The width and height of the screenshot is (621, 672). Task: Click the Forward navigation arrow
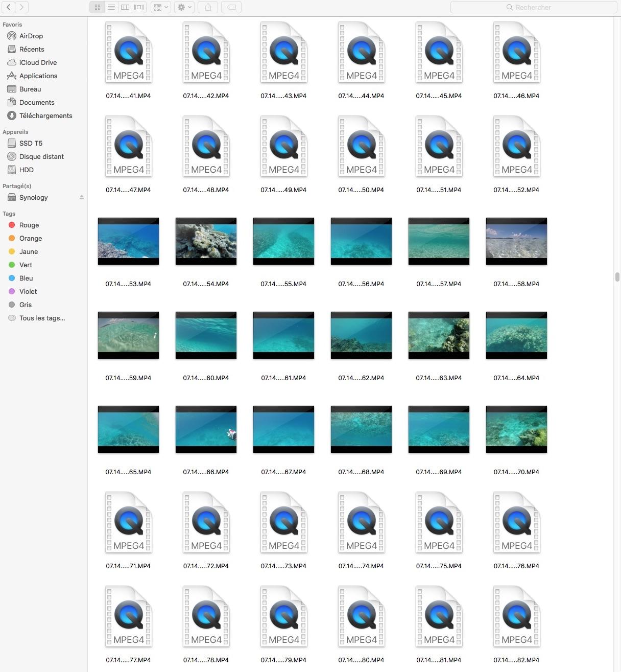point(21,7)
